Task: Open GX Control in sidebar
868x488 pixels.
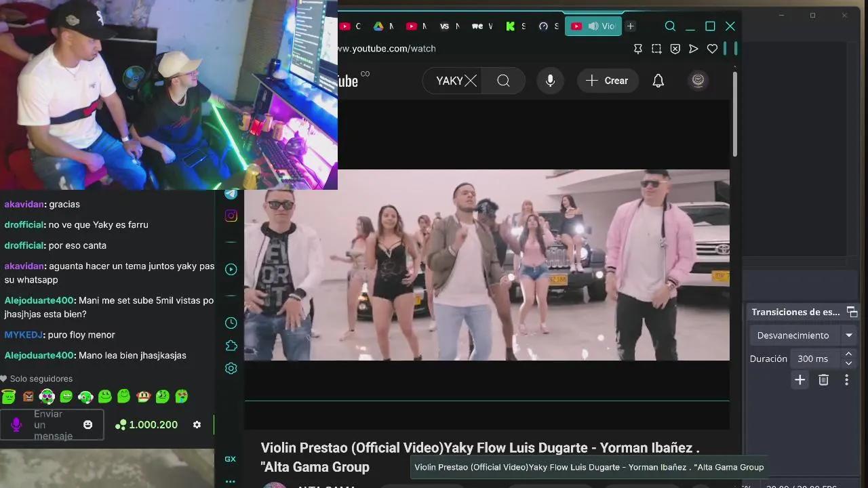Action: click(x=231, y=459)
